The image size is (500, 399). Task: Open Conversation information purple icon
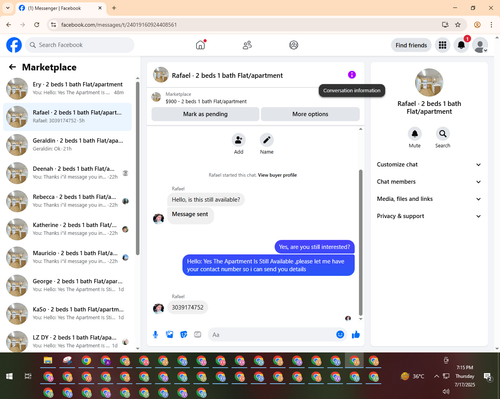(352, 75)
